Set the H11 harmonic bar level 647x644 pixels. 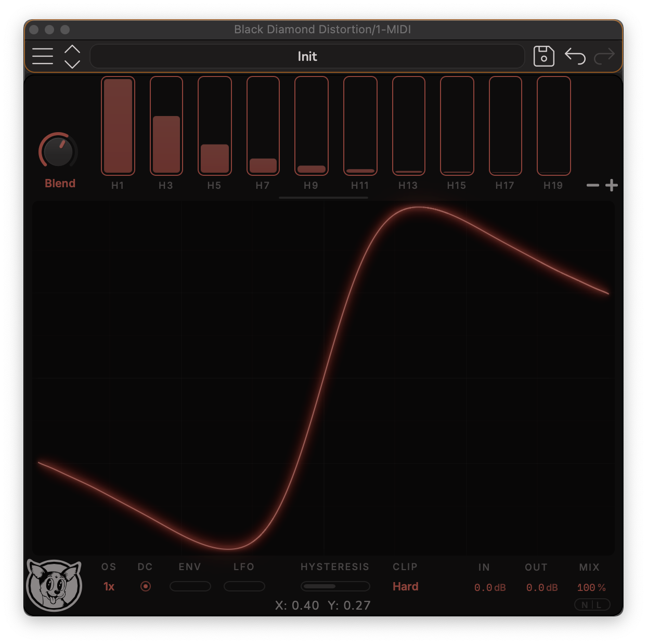point(360,126)
